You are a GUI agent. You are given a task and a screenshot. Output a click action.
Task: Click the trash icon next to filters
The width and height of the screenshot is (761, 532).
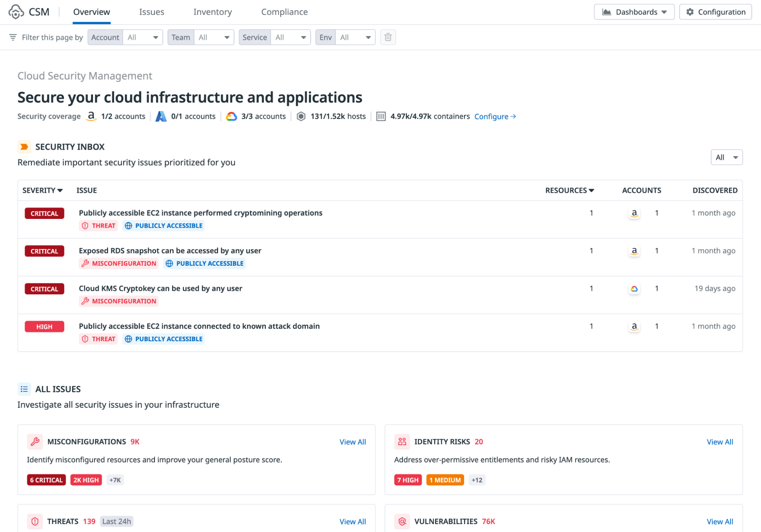click(388, 37)
